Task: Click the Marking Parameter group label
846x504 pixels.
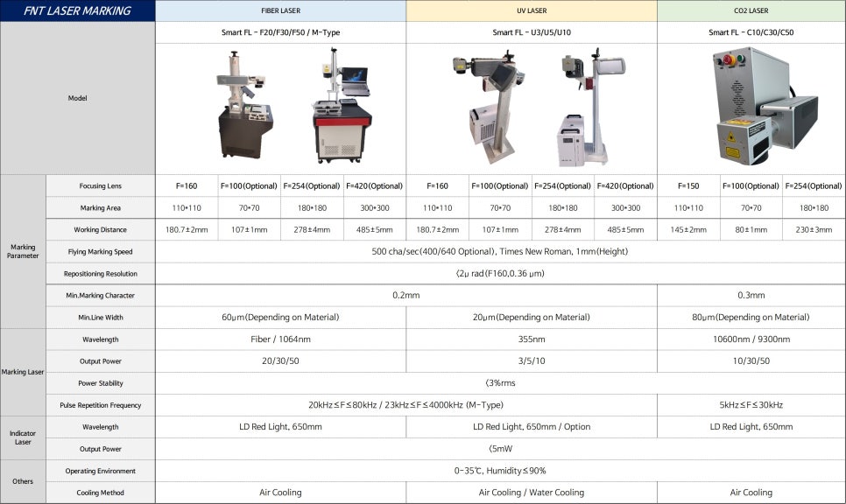Action: click(23, 252)
